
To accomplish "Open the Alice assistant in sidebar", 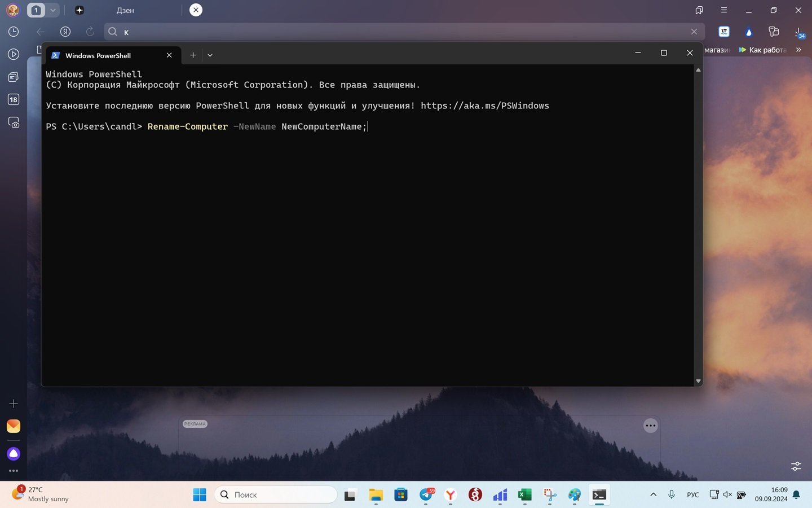I will coord(14,454).
